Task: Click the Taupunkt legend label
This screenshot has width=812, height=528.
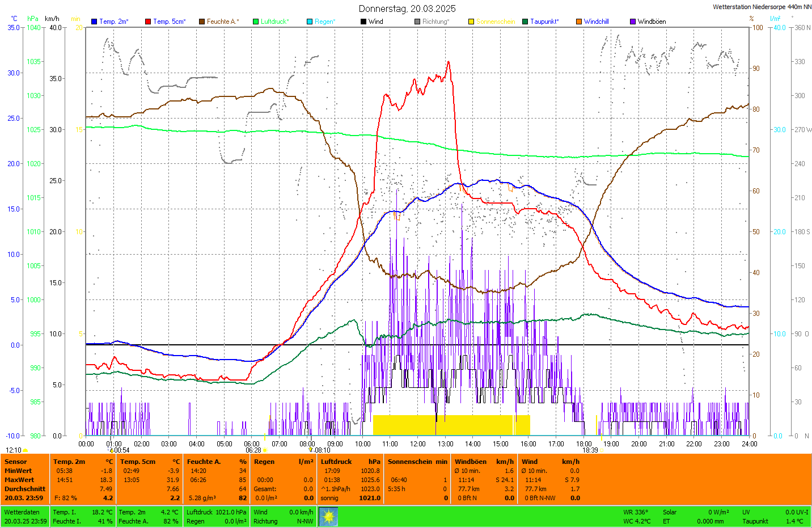Action: pyautogui.click(x=544, y=22)
